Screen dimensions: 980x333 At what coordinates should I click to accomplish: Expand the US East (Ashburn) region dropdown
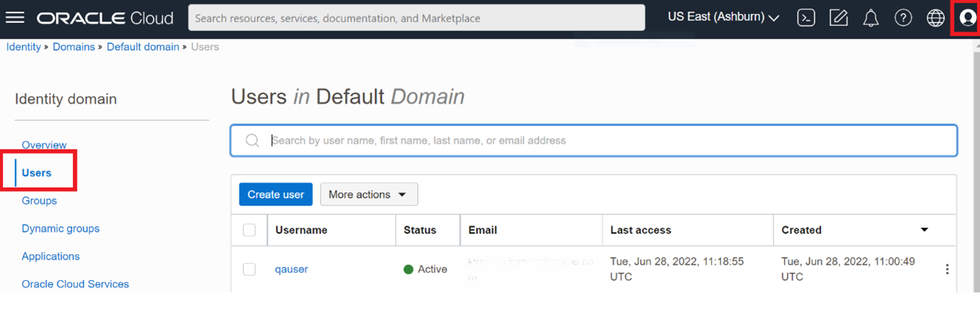(724, 17)
